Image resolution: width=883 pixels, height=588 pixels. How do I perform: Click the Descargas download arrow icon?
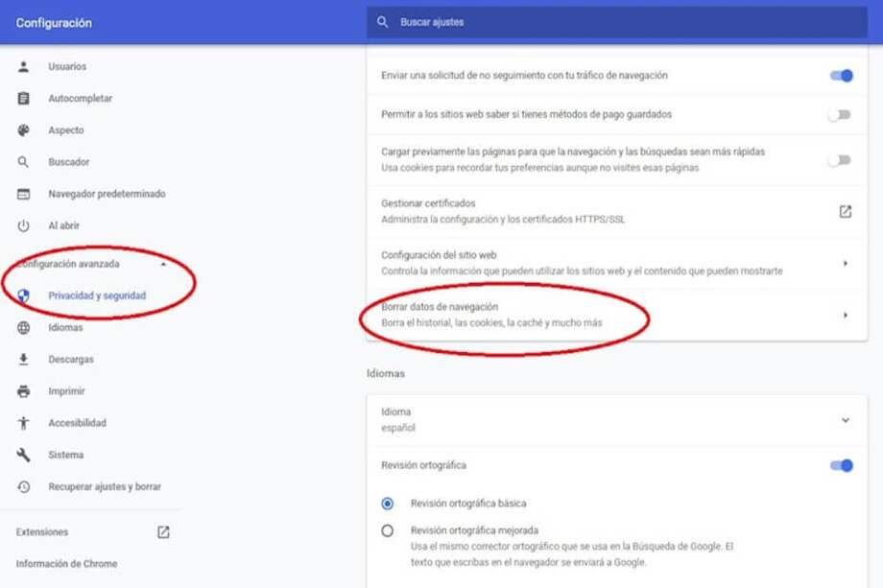click(x=24, y=360)
